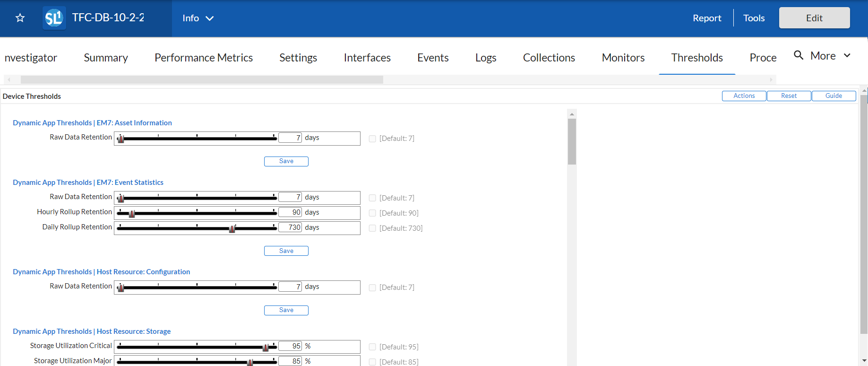Expand the Info dropdown

tap(198, 18)
